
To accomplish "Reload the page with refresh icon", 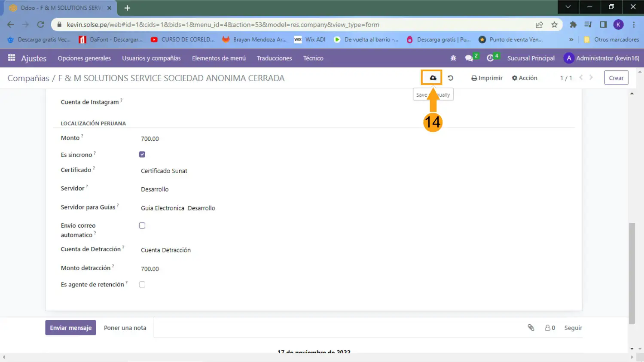I will coord(41,24).
